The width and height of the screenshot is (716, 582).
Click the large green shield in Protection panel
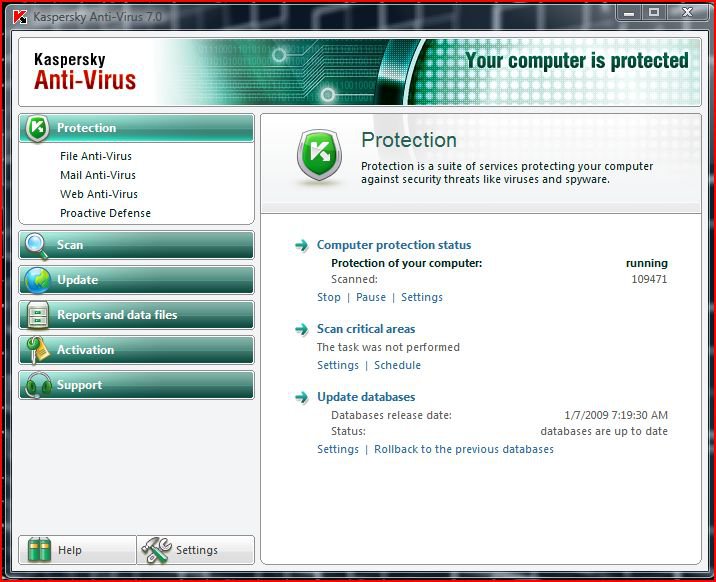pos(319,155)
